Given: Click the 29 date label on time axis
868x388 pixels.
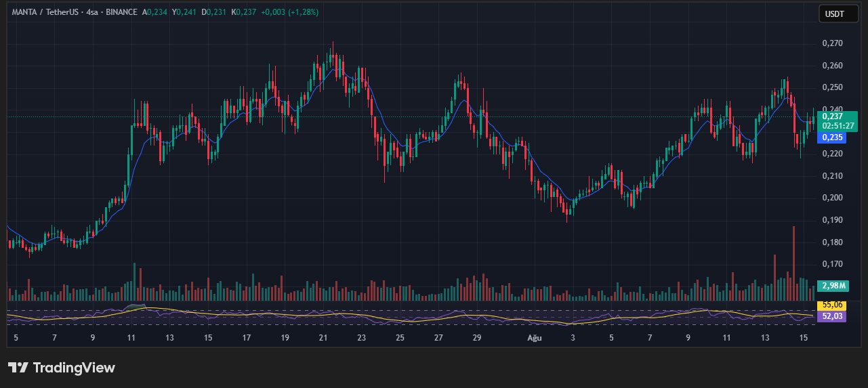Looking at the screenshot, I should pos(477,337).
